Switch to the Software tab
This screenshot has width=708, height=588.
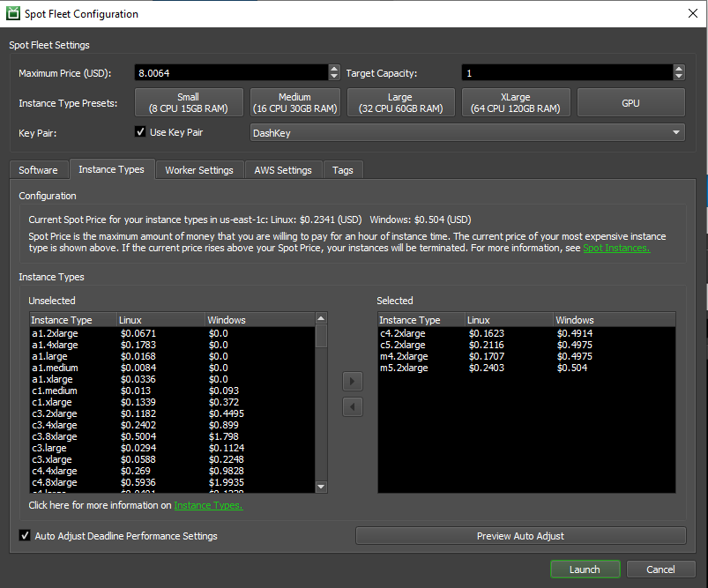[x=38, y=170]
